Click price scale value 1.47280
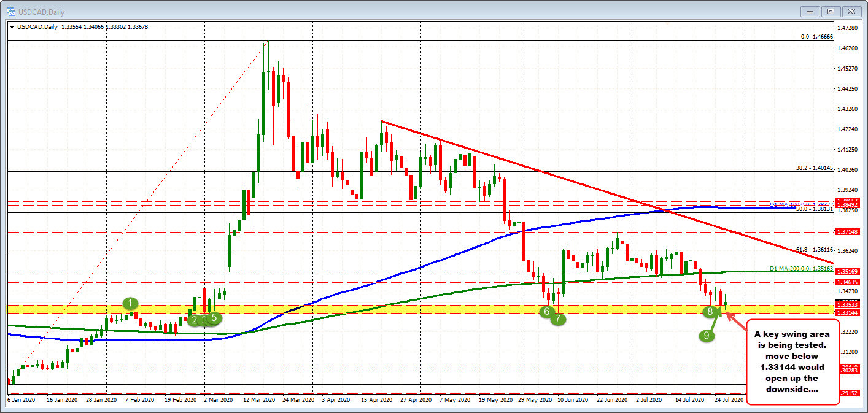 [x=848, y=28]
